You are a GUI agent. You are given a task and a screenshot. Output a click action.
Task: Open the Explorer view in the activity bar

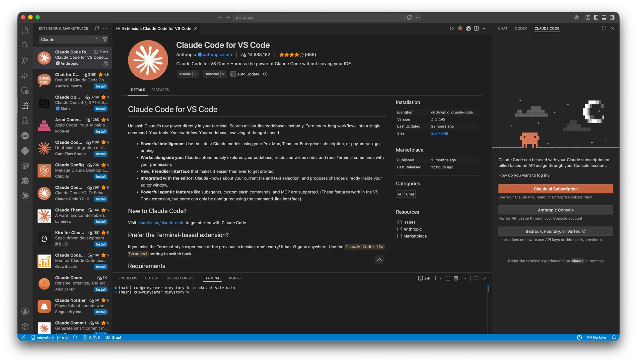pos(25,30)
